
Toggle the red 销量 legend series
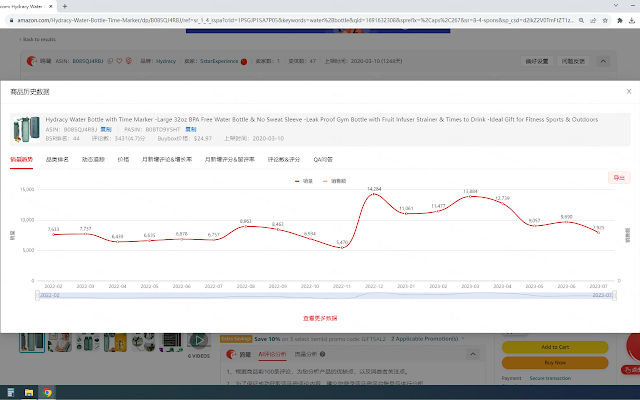click(x=304, y=181)
